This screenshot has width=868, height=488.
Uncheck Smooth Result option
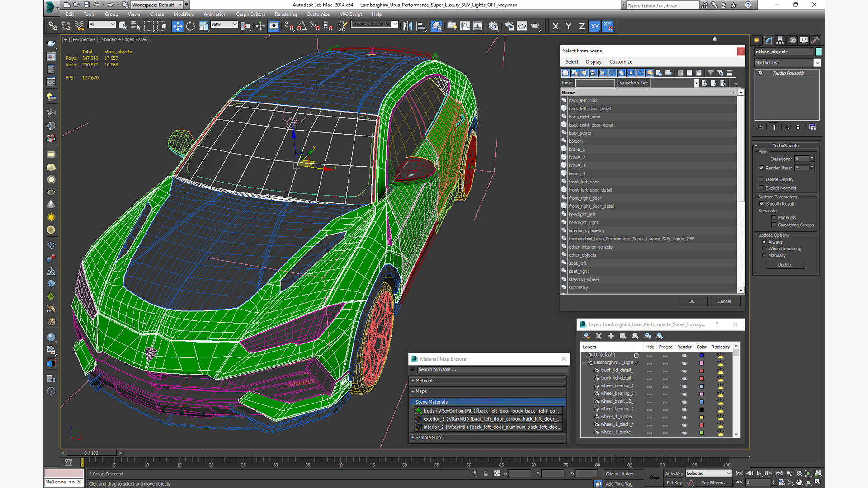click(x=762, y=204)
